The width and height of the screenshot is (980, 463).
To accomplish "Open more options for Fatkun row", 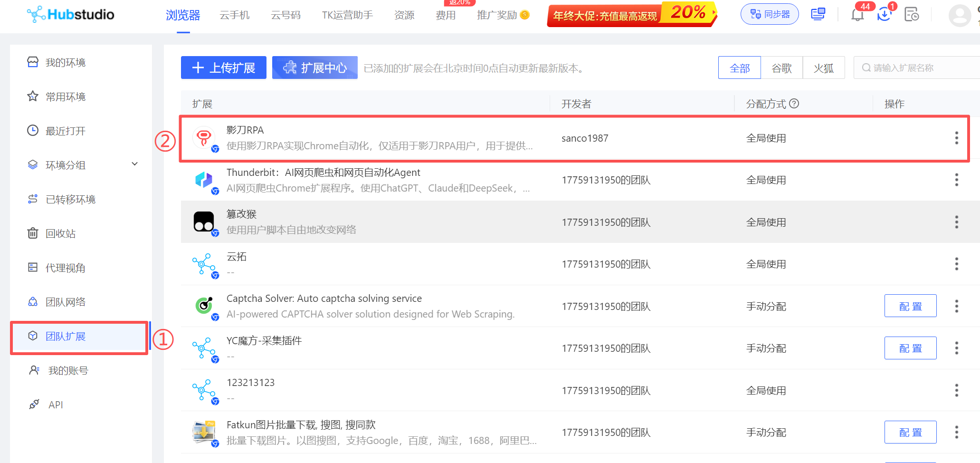I will [x=957, y=432].
